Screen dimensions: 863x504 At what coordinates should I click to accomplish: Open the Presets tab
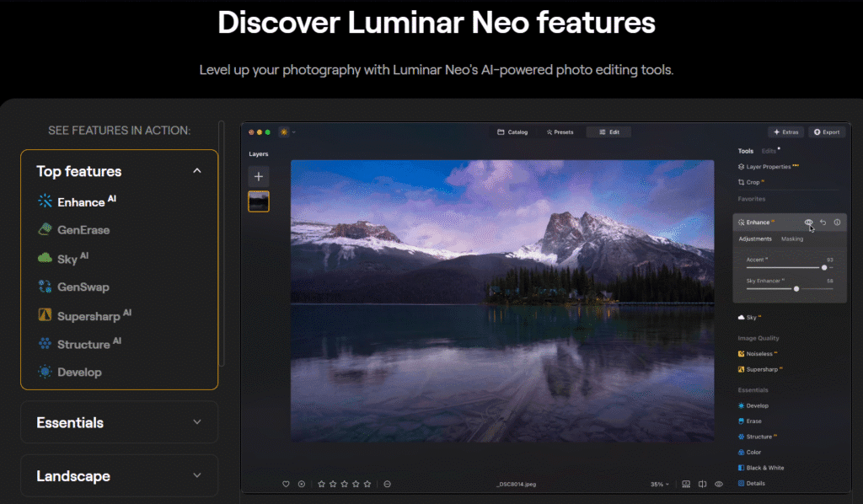[x=560, y=132]
